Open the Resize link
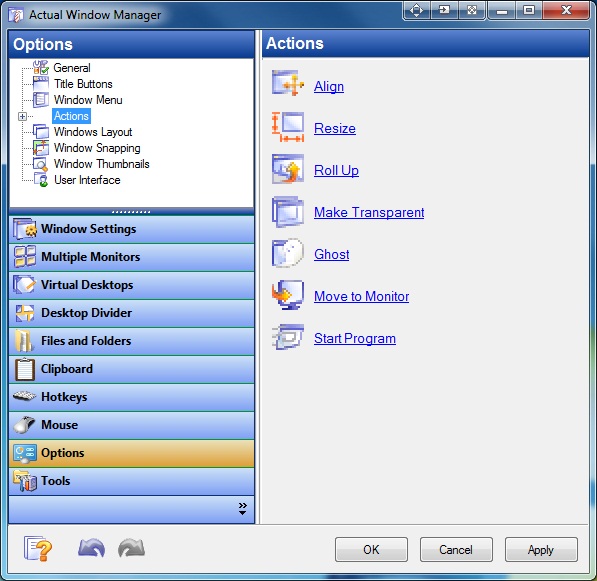The image size is (597, 581). pos(335,128)
